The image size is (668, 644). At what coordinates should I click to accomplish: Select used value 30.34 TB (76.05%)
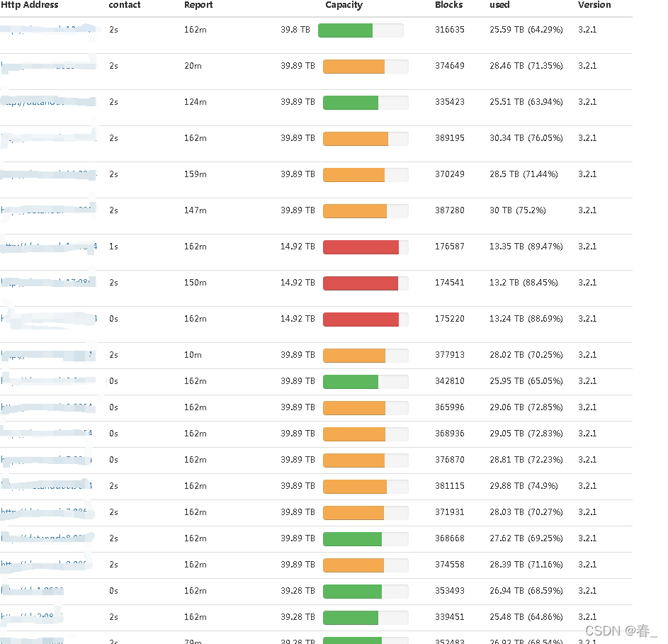click(x=526, y=139)
